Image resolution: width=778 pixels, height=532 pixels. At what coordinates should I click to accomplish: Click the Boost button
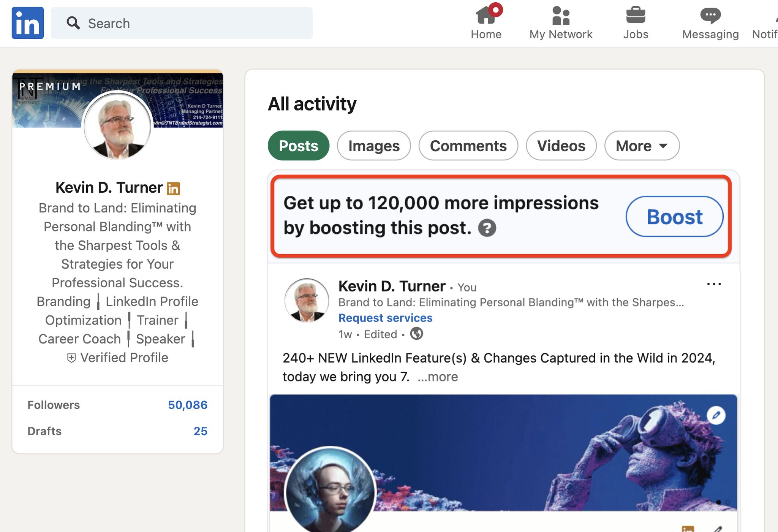[674, 217]
